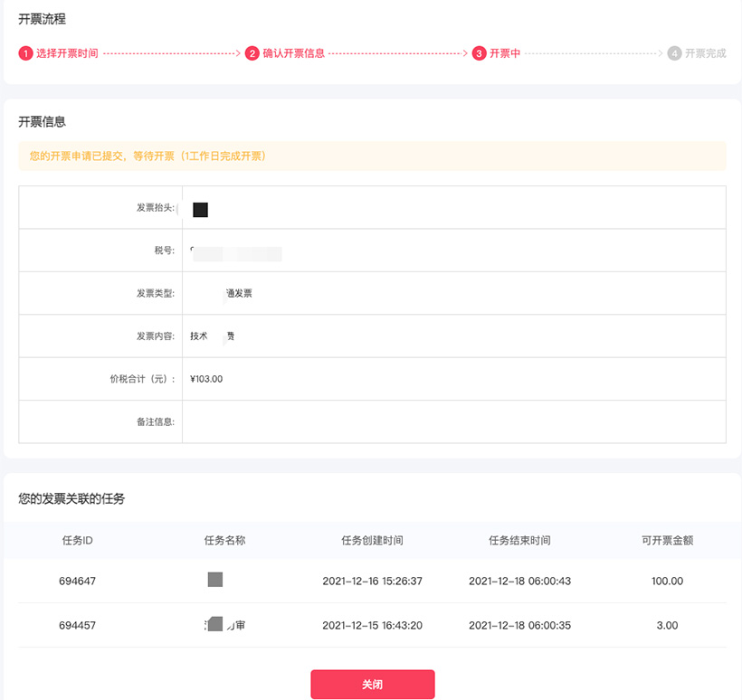Click the 发票内容 value 技术费
This screenshot has width=742, height=700.
pos(209,336)
